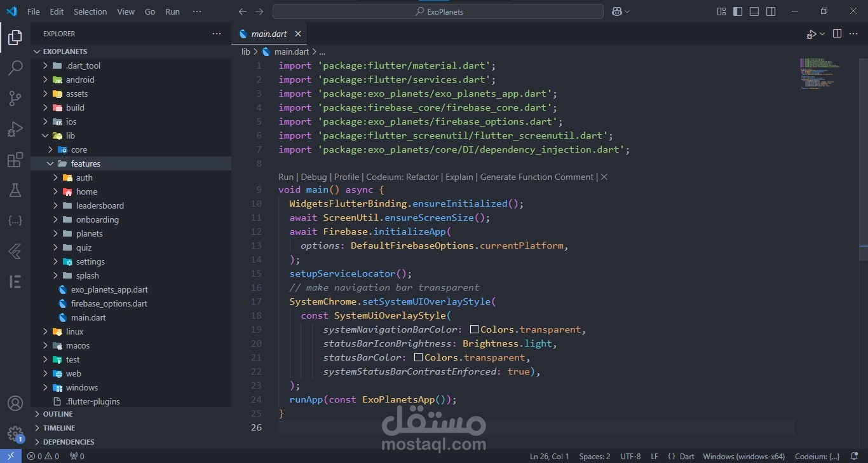This screenshot has width=868, height=463.
Task: Click the Explain CodeLens link
Action: (x=459, y=177)
